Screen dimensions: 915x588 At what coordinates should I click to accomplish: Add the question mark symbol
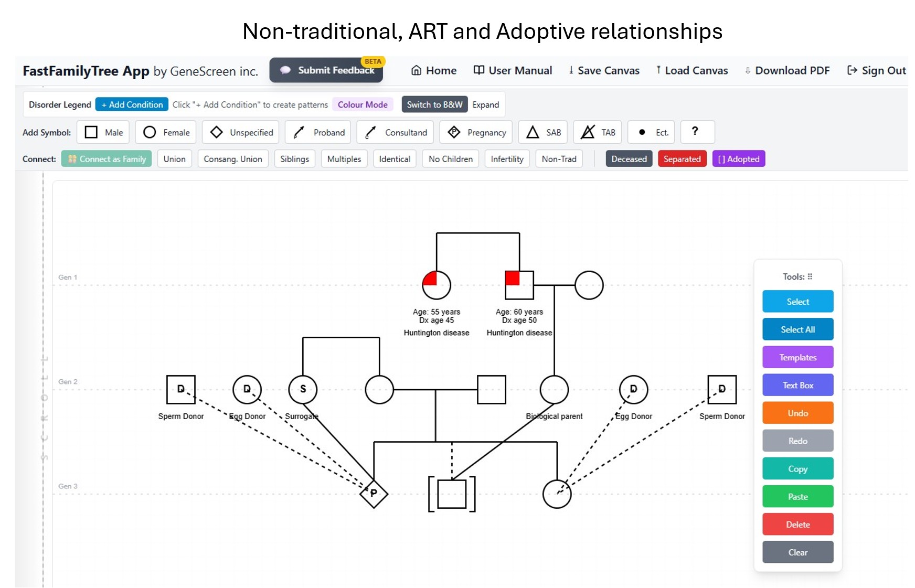(697, 132)
